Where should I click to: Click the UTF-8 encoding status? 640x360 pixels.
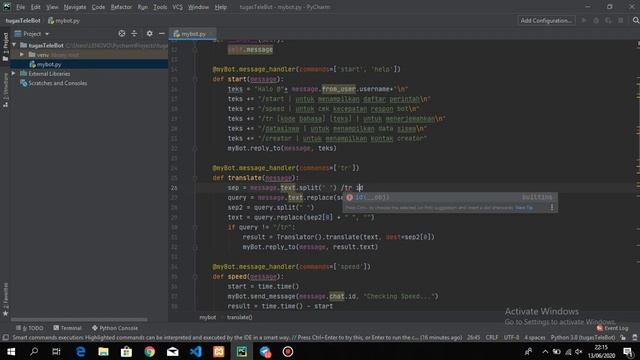(511, 338)
